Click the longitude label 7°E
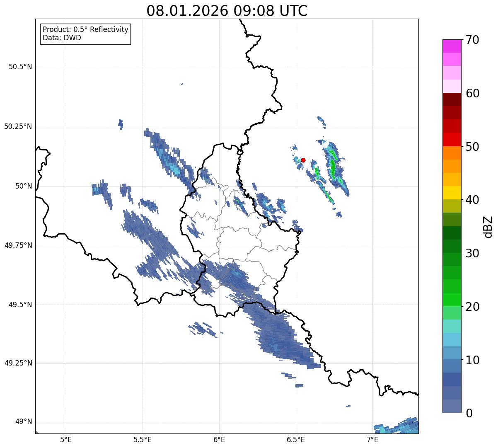The width and height of the screenshot is (498, 448). pyautogui.click(x=372, y=440)
